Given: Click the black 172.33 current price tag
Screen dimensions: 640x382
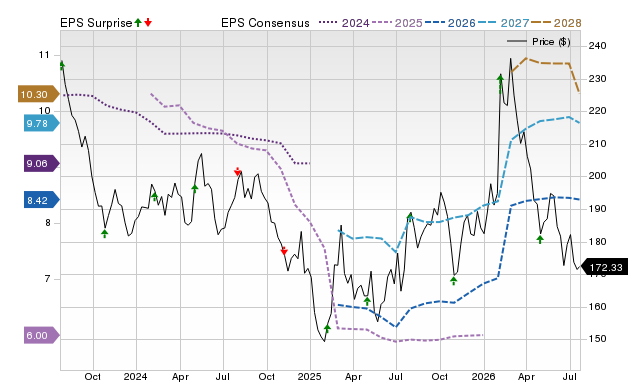Looking at the screenshot, I should (x=604, y=268).
